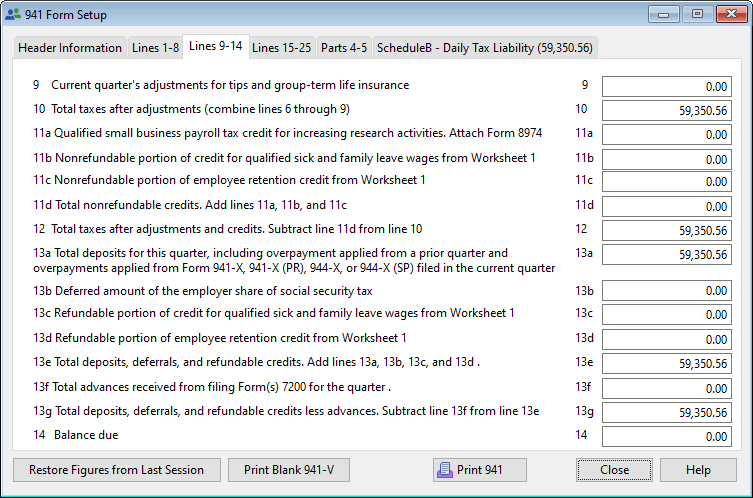Viewport: 753px width, 498px height.
Task: Click the 941 Form Setup title bar icon
Action: pyautogui.click(x=13, y=15)
